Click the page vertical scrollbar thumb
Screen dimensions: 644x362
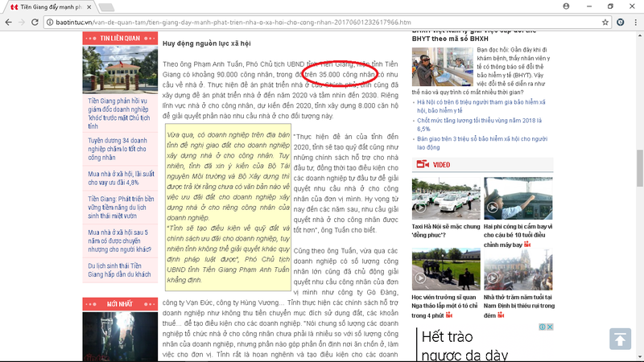640,168
